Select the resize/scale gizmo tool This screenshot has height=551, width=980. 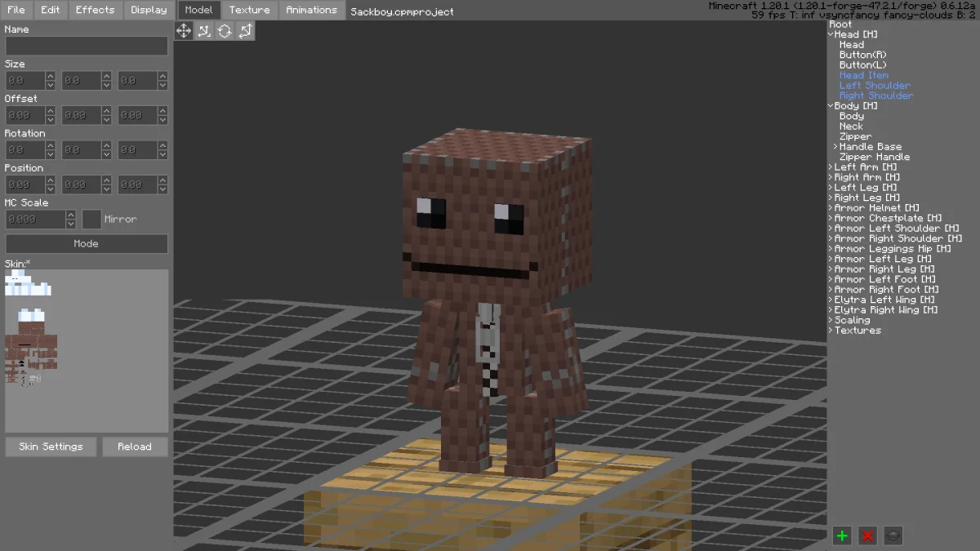point(204,31)
